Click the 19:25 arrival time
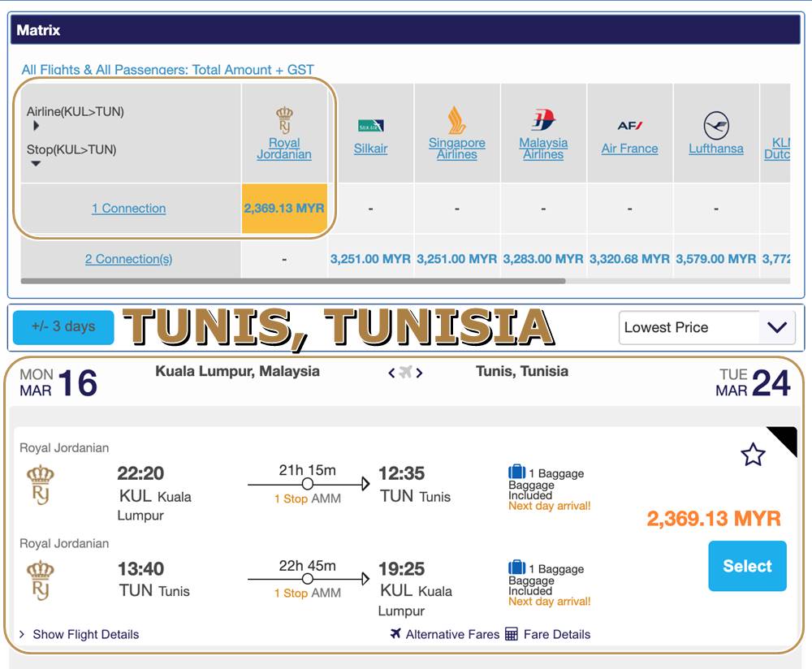Viewport: 812px width, 669px height. [401, 569]
